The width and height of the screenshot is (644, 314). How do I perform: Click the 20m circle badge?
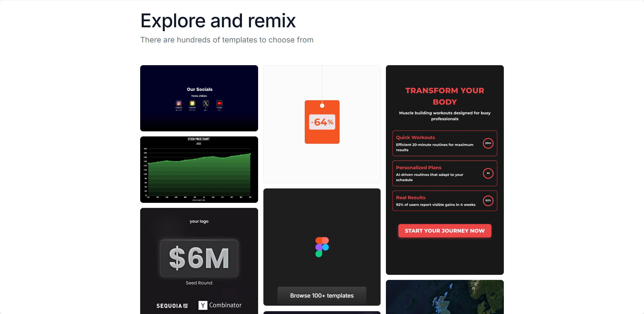(488, 143)
